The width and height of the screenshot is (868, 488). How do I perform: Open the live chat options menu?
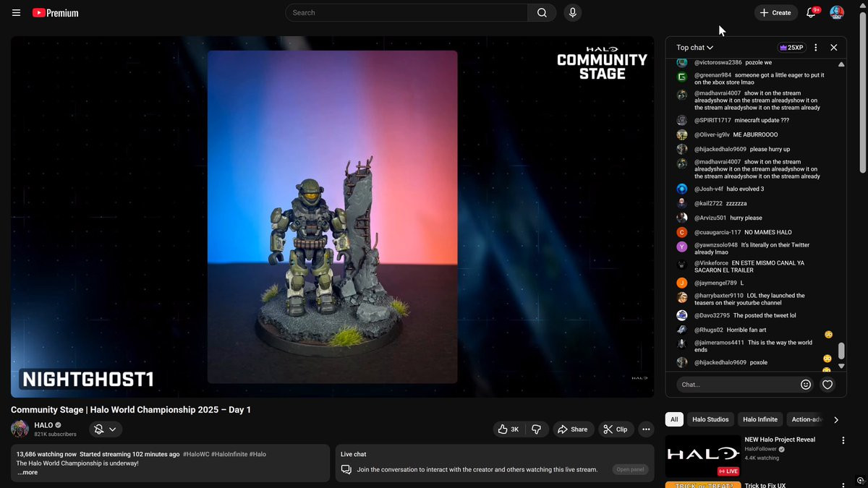pyautogui.click(x=816, y=48)
